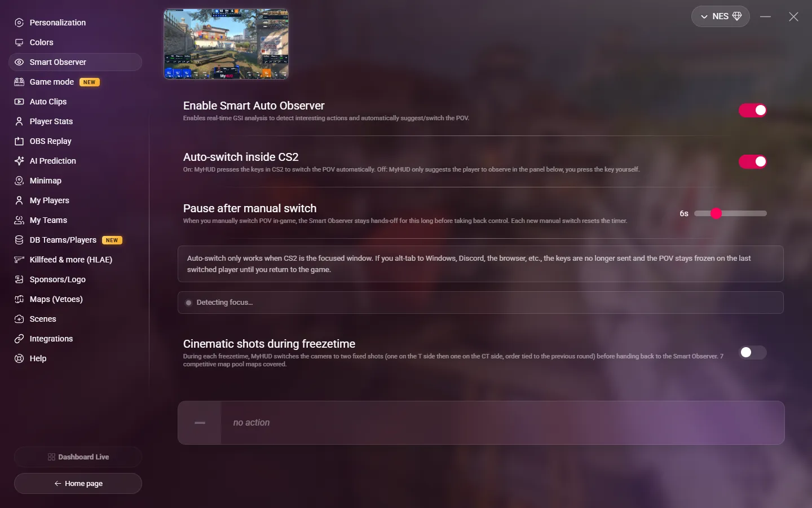Click the Colors monitor icon
This screenshot has height=508, width=812.
19,42
